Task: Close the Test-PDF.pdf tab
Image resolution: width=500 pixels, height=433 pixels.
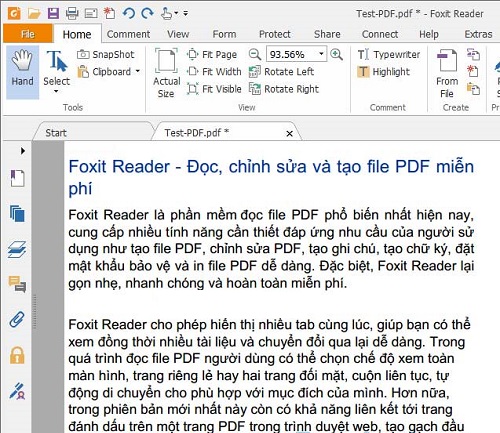Action: pyautogui.click(x=290, y=134)
